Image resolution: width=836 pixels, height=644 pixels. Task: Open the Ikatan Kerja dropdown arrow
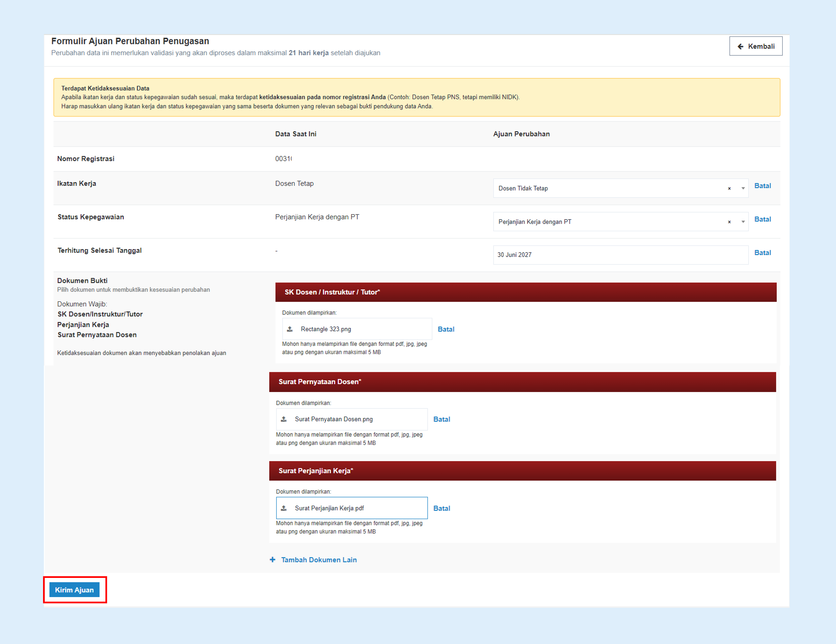pos(743,188)
